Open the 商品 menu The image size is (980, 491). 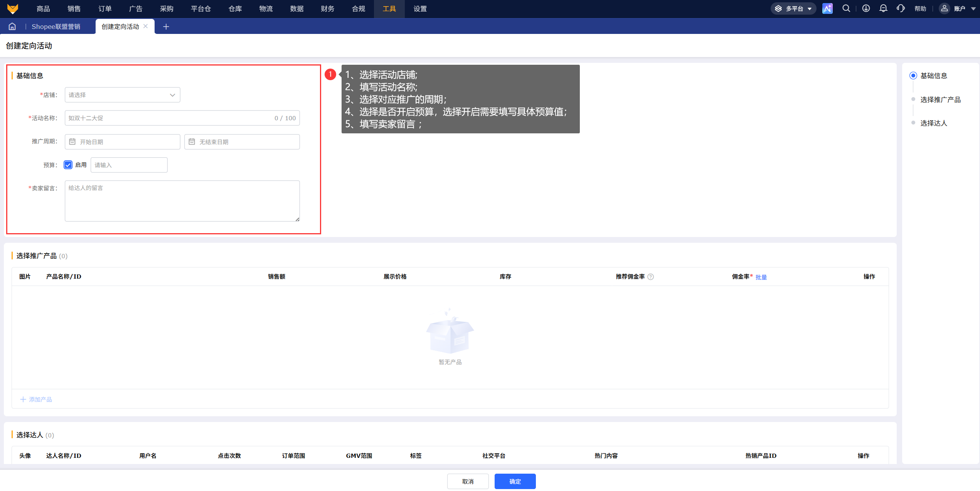[43, 8]
